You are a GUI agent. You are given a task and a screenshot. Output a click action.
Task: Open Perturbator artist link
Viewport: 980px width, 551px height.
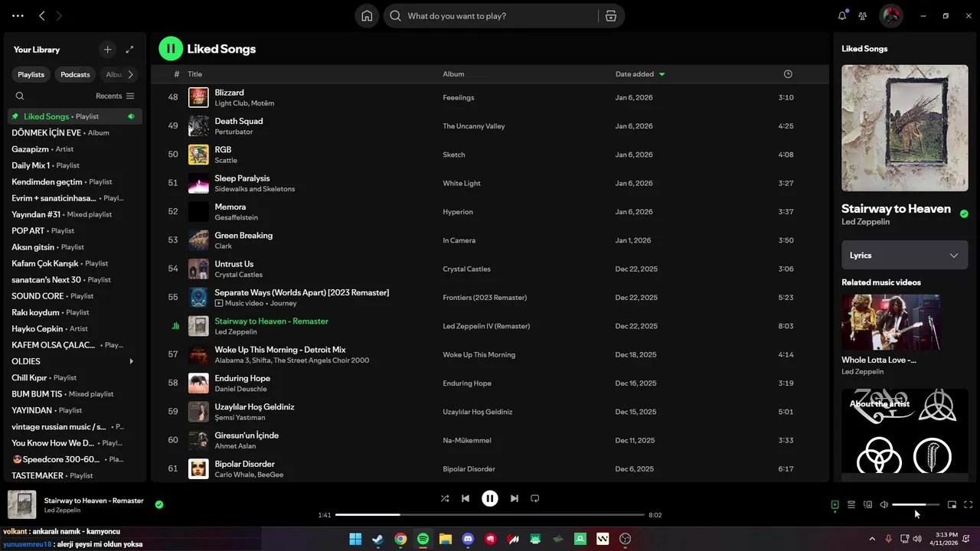click(x=234, y=132)
